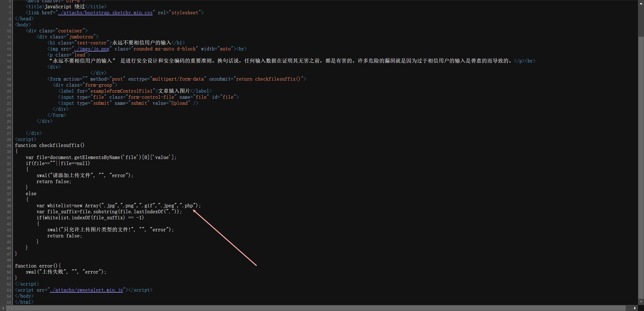Click line number 39 in gutter

(9, 206)
